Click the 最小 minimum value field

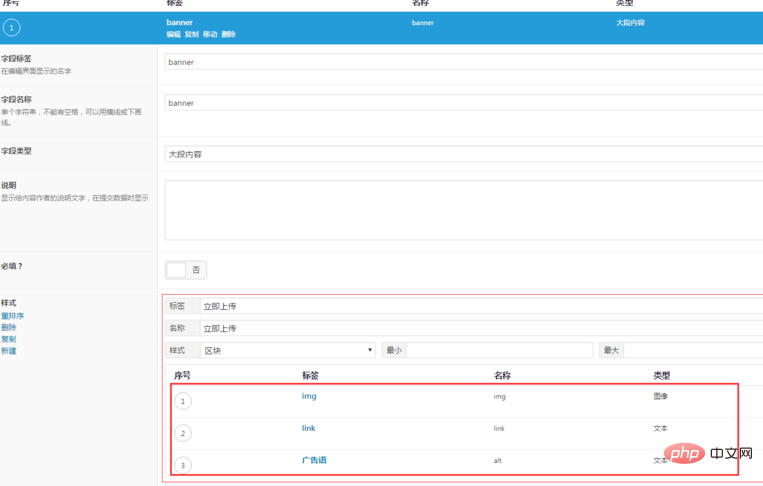coord(499,350)
